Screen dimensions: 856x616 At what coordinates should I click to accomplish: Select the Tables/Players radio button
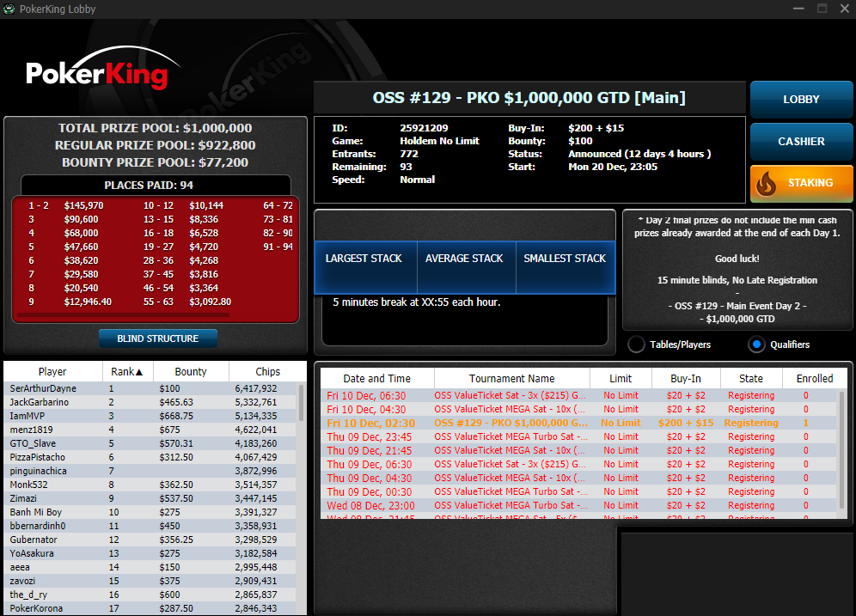pyautogui.click(x=637, y=345)
